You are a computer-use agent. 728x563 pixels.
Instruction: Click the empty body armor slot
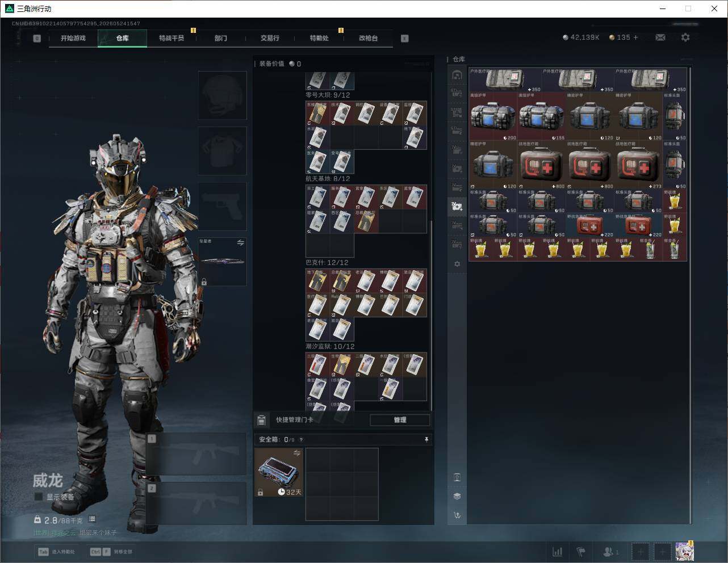pyautogui.click(x=223, y=150)
